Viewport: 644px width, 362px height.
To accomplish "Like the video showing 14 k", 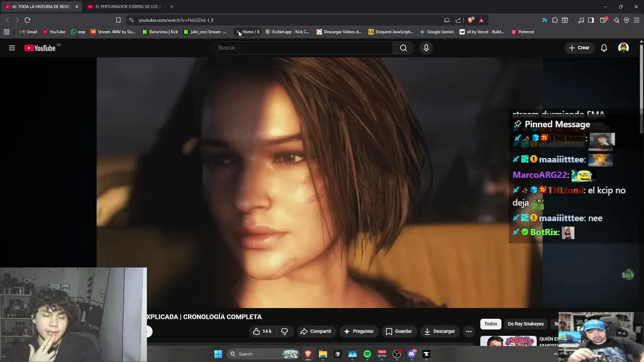I will click(x=263, y=331).
